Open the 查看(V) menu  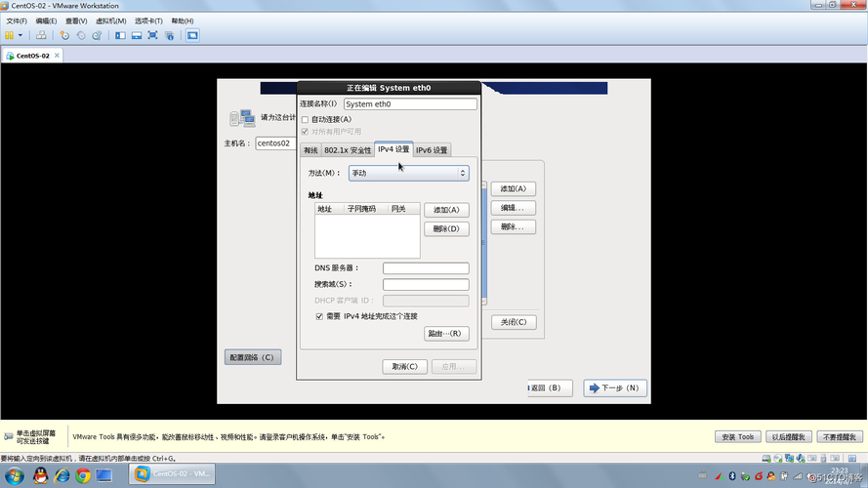tap(76, 21)
